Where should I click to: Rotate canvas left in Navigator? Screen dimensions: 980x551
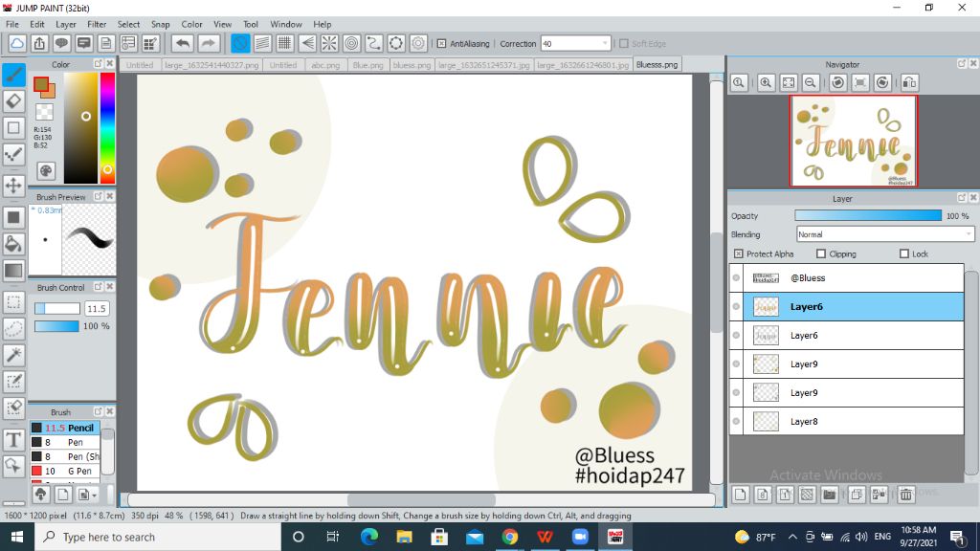tap(838, 82)
